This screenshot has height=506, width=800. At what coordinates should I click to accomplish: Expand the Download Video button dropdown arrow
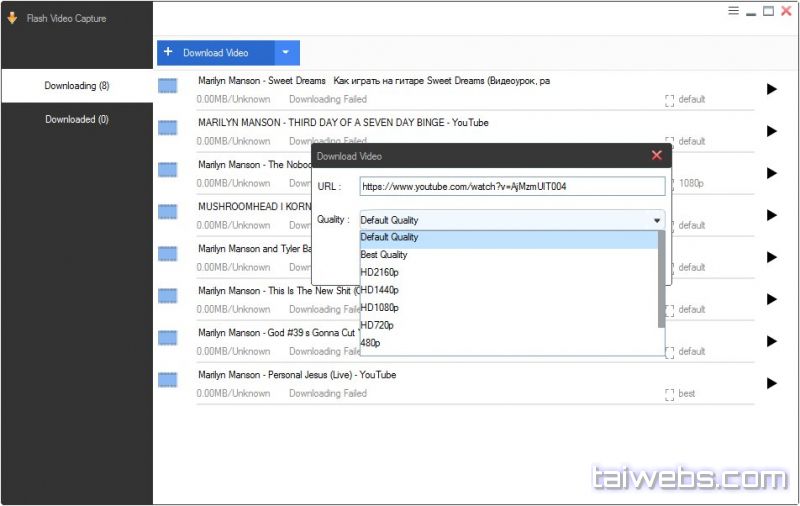tap(285, 53)
